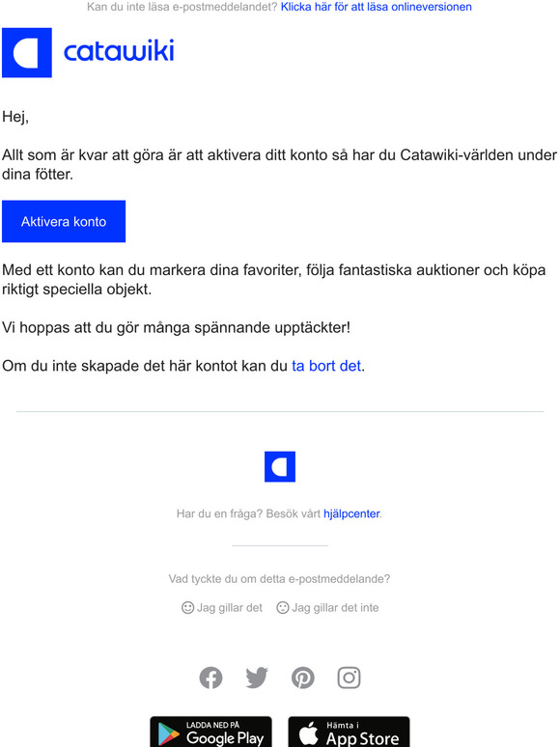The image size is (560, 747).
Task: Click the Catawiki logo square at top
Action: pos(27,52)
